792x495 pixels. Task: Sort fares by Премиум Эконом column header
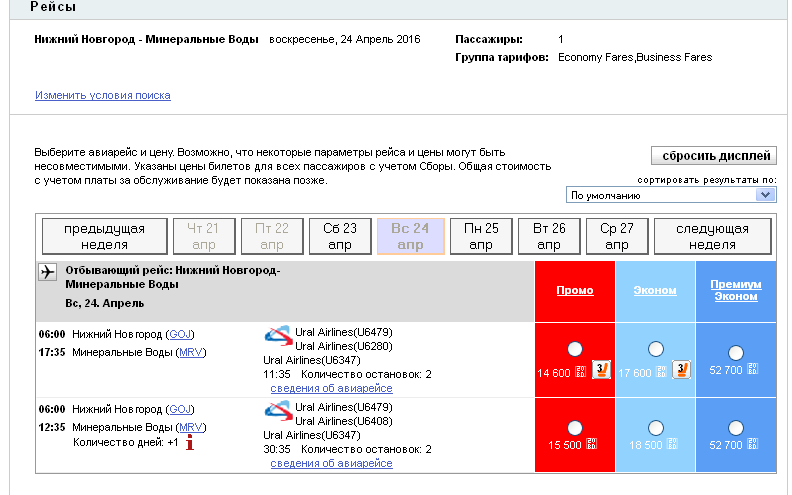point(736,290)
